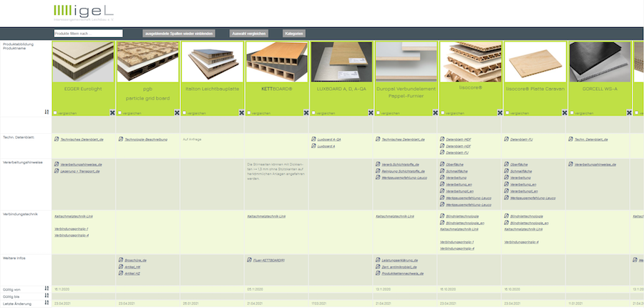Sort products by Produktname using the arrow icon
This screenshot has height=308, width=644.
click(47, 112)
